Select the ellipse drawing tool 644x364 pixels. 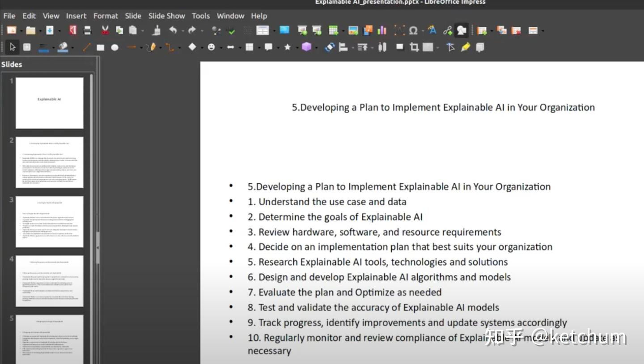(x=115, y=47)
